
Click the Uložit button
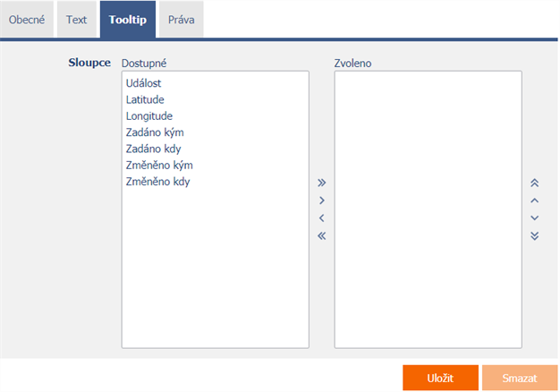pos(440,378)
